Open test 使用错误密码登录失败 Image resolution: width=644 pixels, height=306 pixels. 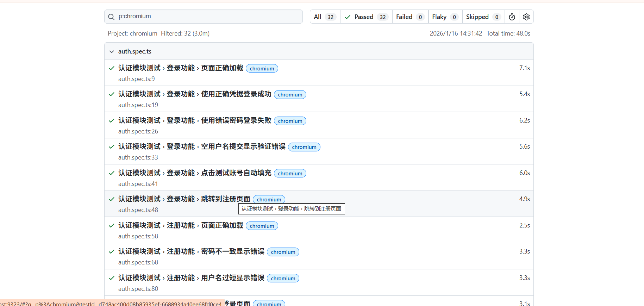point(195,120)
